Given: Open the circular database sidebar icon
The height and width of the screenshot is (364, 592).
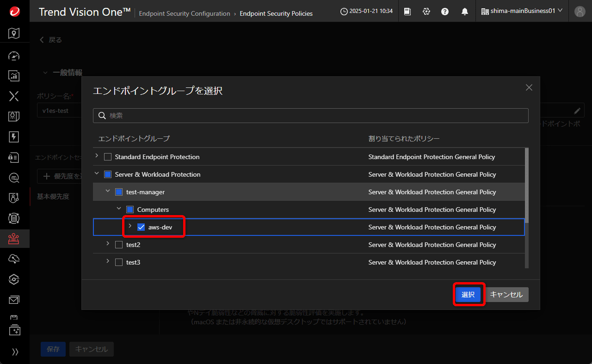Looking at the screenshot, I should pos(14,218).
